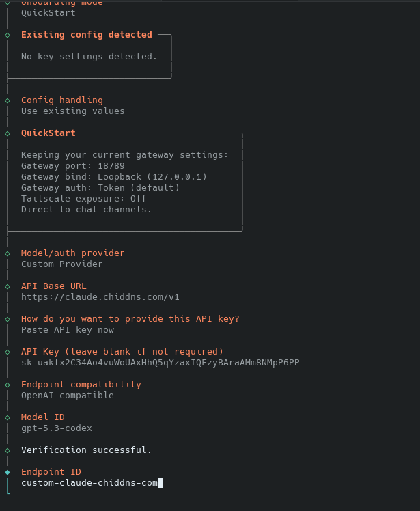Click the filled diamond beside Endpoint ID prompt
Image resolution: width=420 pixels, height=511 pixels.
tap(8, 472)
